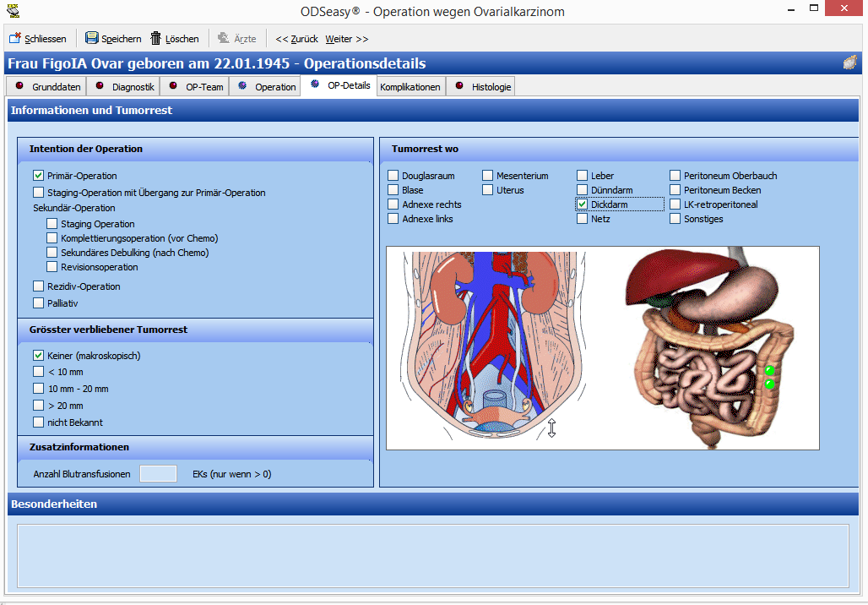Open the Histologie tab

point(481,87)
